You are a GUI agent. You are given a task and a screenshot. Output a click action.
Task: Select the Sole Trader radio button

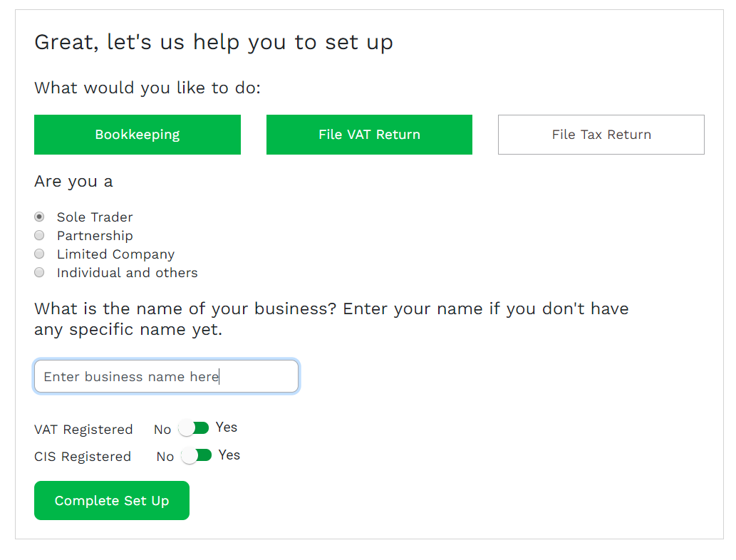(40, 217)
